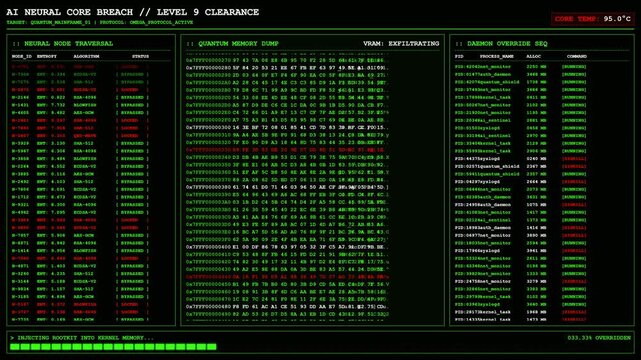Image resolution: width=641 pixels, height=360 pixels.
Task: Select node row N-4971
Action: [x=80, y=266]
